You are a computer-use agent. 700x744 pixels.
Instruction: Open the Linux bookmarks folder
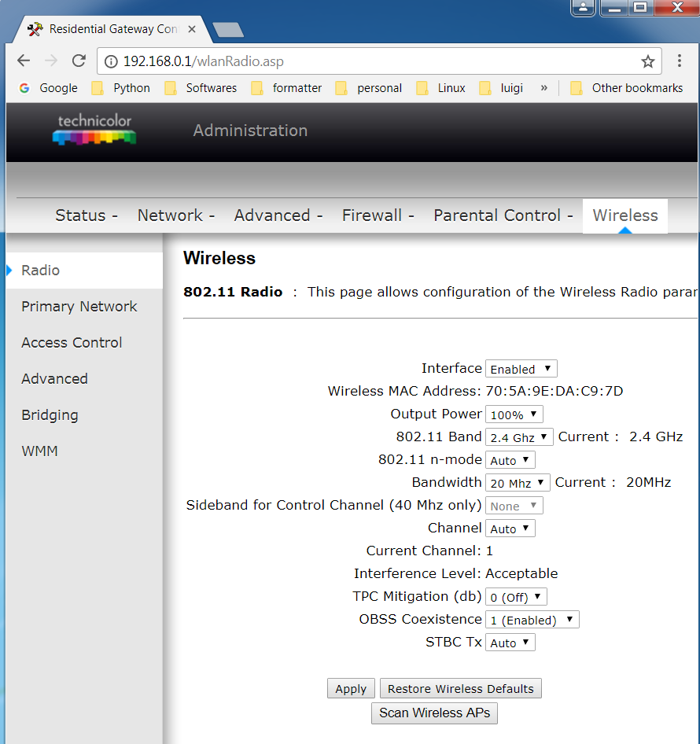click(448, 88)
